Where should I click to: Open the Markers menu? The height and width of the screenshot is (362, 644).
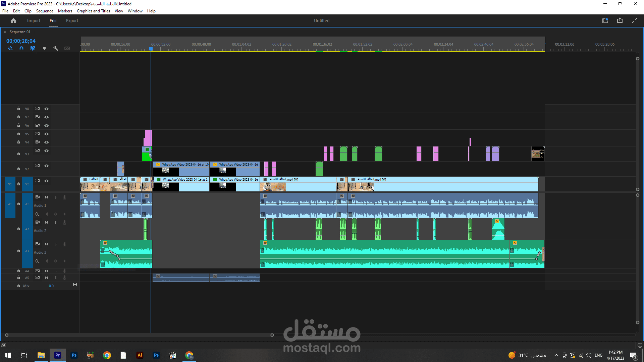point(65,11)
